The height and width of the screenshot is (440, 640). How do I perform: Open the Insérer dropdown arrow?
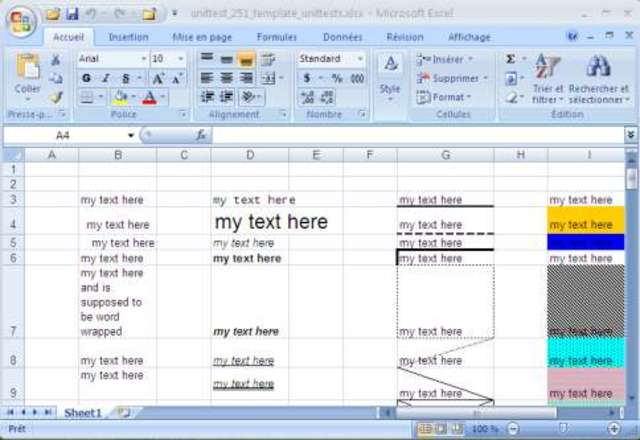coord(470,59)
